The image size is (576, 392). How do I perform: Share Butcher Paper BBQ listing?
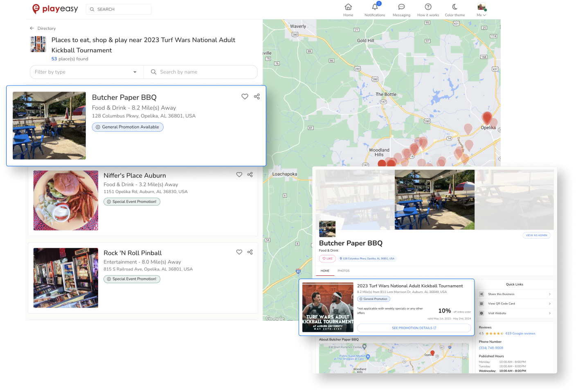(257, 97)
